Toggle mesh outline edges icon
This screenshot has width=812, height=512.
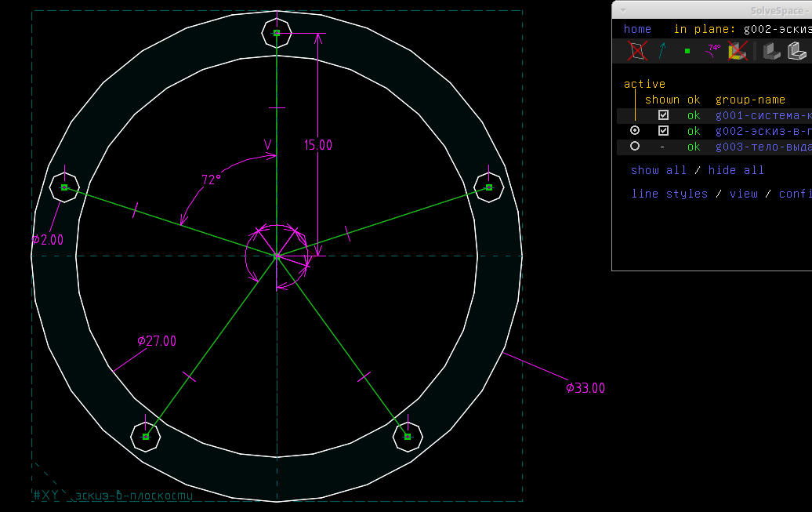click(x=797, y=51)
